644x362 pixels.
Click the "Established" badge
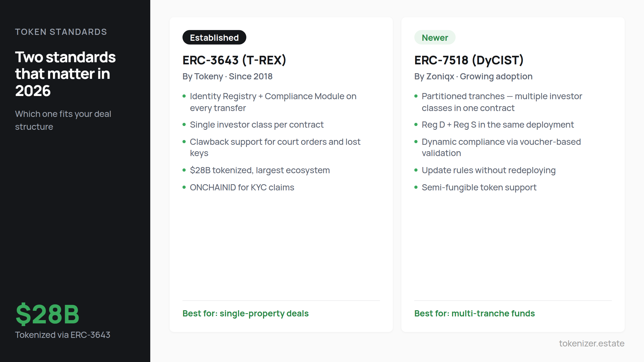coord(214,38)
